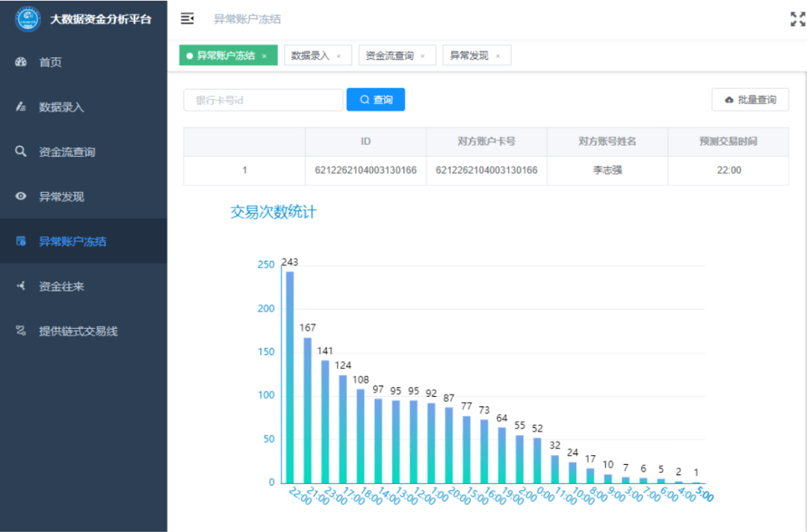Click the bar labeled 124
This screenshot has width=807, height=532.
pyautogui.click(x=343, y=429)
